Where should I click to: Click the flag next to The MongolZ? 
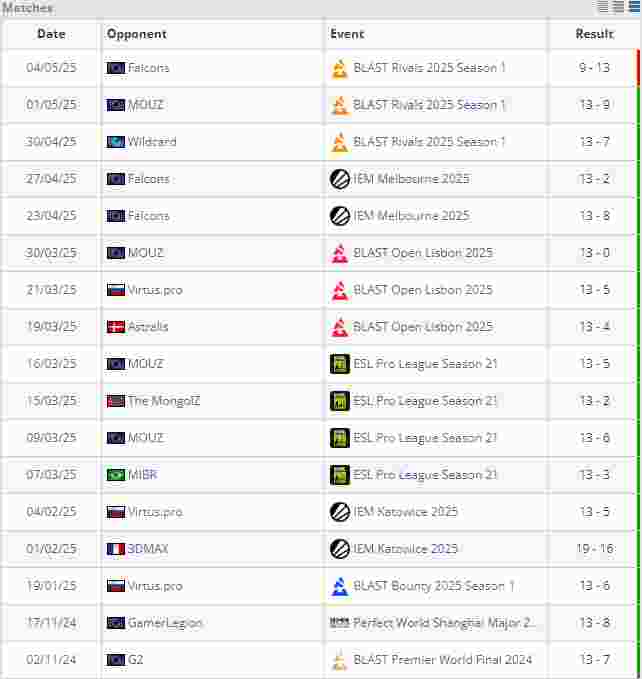[116, 401]
